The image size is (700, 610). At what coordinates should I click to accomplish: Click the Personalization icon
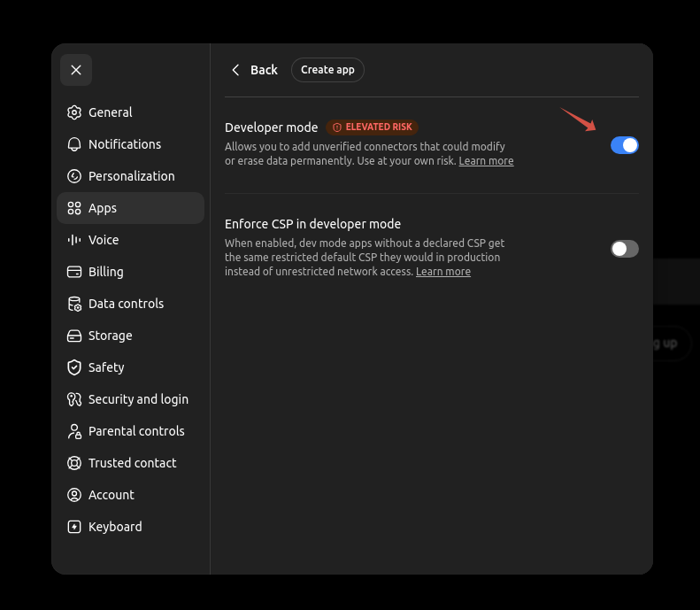(x=74, y=176)
